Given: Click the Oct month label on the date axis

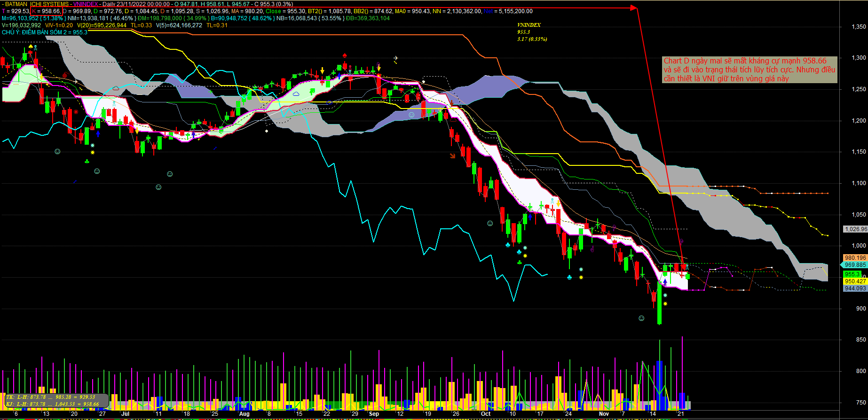Looking at the screenshot, I should [x=486, y=414].
